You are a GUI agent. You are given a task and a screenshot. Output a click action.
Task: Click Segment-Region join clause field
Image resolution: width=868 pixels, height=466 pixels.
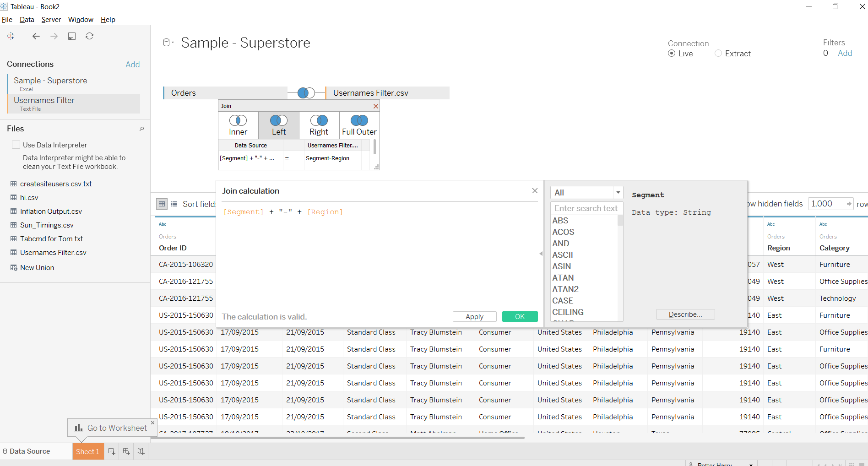tap(332, 158)
